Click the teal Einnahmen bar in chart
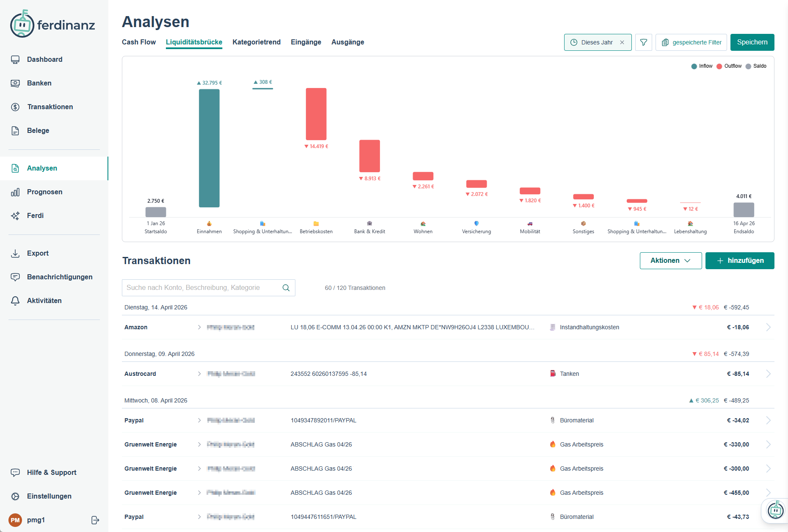The image size is (788, 532). click(209, 148)
